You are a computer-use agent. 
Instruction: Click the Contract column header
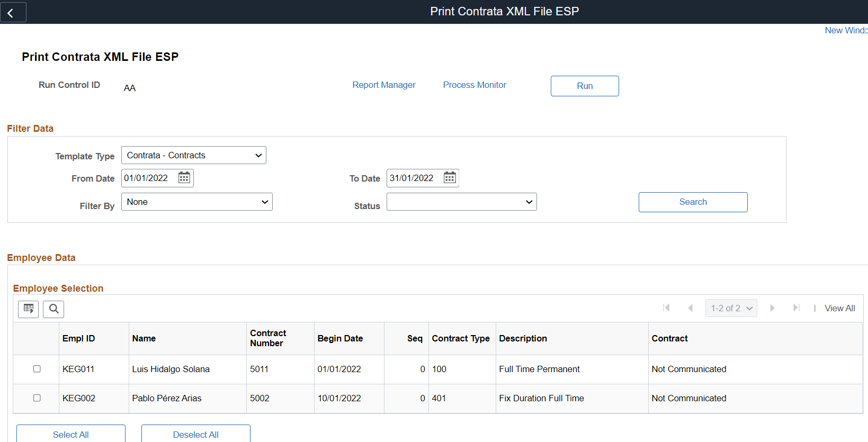(670, 338)
